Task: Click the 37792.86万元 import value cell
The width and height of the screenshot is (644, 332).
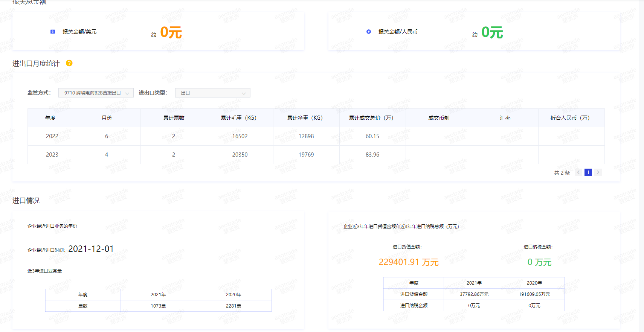Action: (474, 294)
